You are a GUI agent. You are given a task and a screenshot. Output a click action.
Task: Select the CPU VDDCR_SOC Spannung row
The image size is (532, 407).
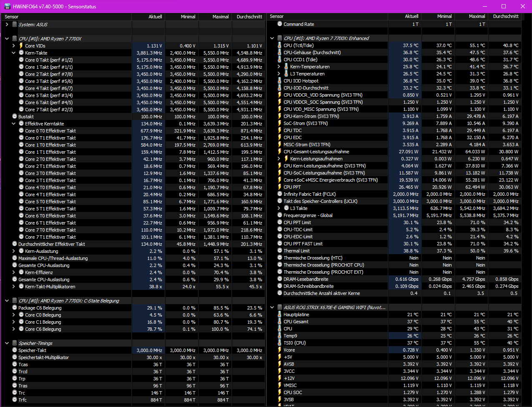(x=394, y=102)
